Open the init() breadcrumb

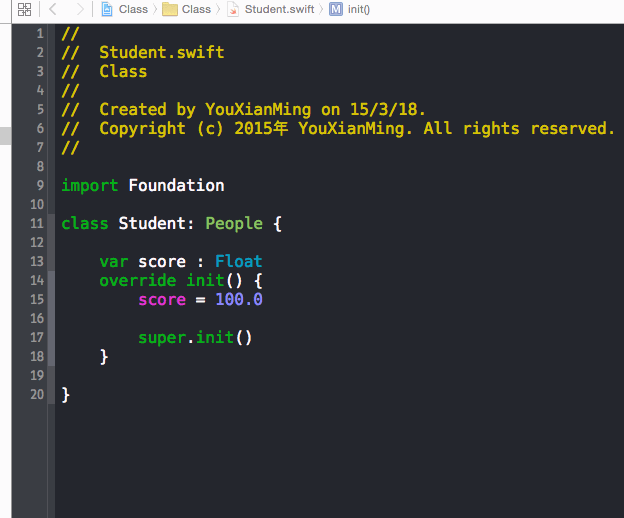pos(359,9)
